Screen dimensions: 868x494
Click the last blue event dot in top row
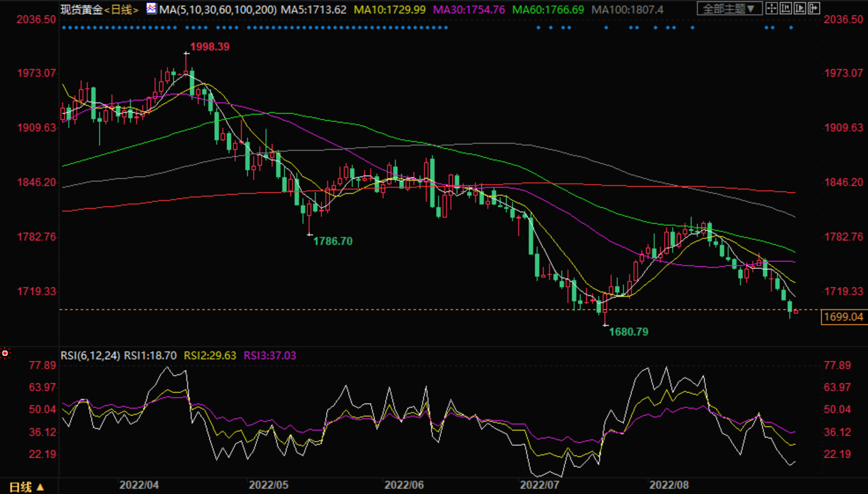pos(791,28)
